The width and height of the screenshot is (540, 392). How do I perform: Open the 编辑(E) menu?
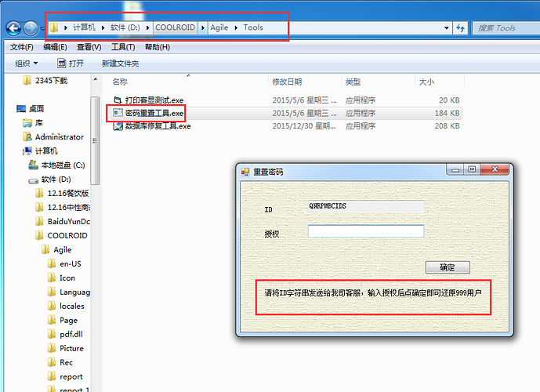(x=55, y=47)
